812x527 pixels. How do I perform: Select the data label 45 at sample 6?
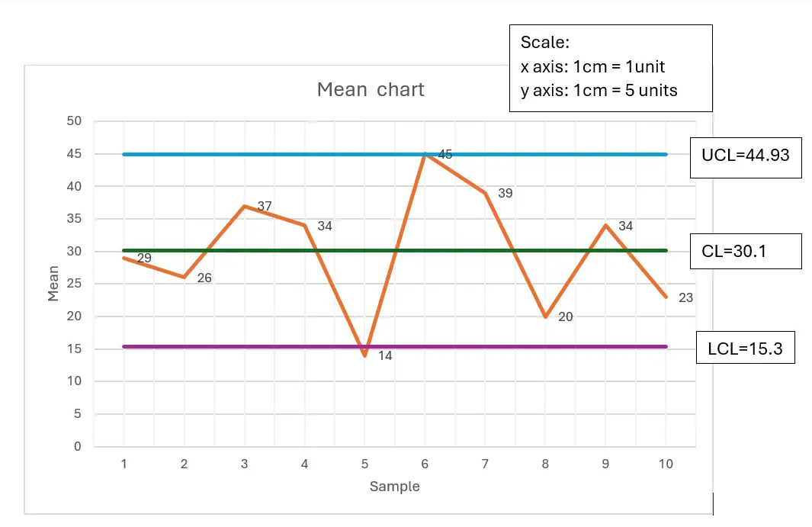point(445,155)
